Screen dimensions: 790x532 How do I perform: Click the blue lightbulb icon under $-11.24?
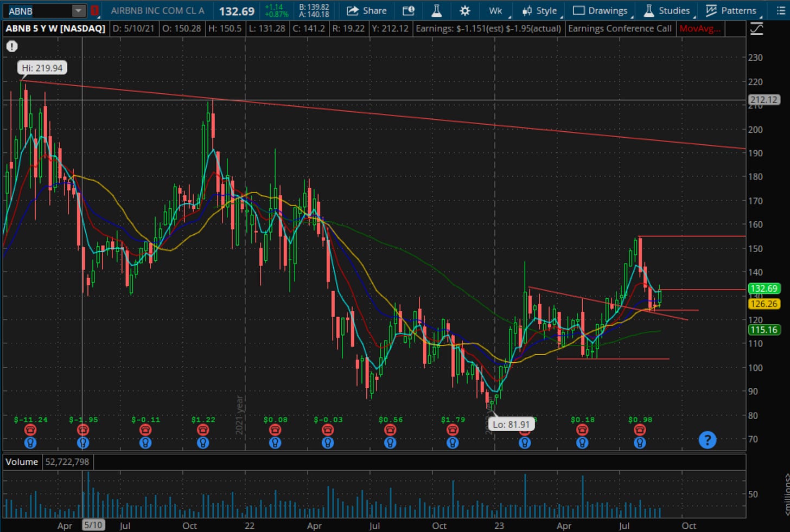pyautogui.click(x=30, y=443)
